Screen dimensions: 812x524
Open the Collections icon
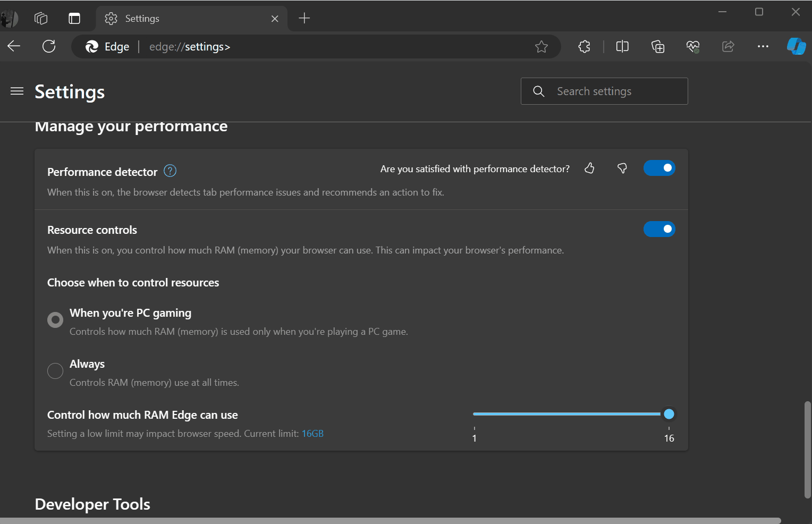[657, 46]
